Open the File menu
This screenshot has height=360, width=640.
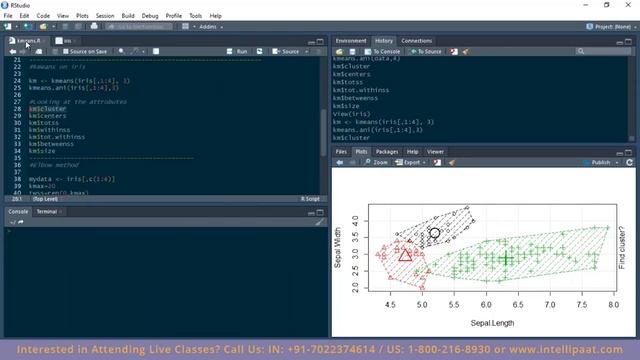(x=8, y=16)
